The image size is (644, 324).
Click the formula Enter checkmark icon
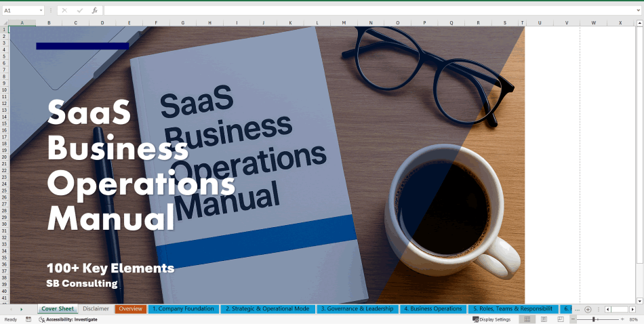point(80,10)
